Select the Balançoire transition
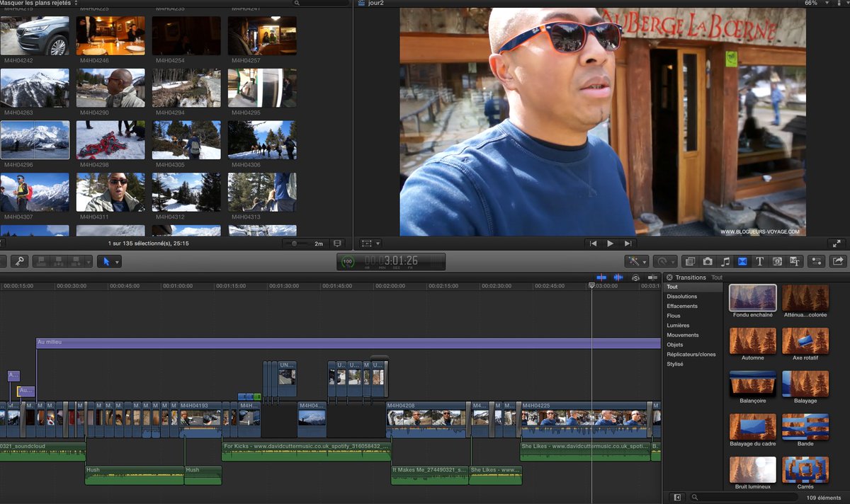 tap(753, 384)
